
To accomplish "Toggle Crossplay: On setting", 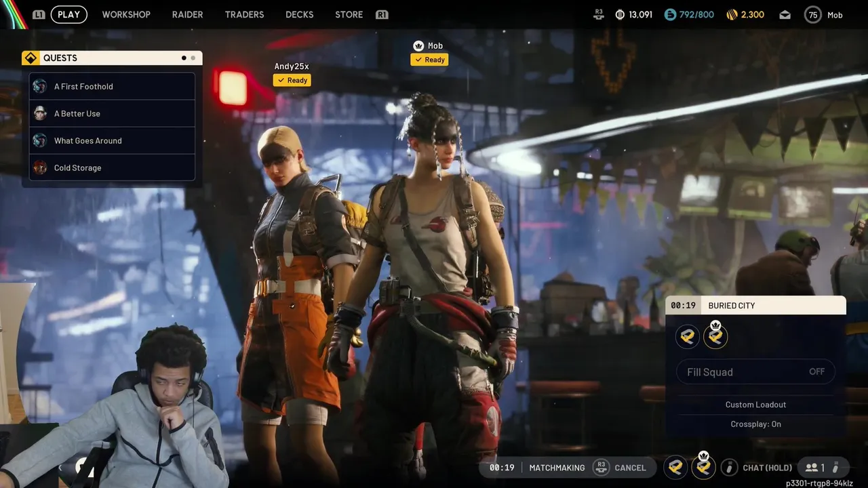I will (x=755, y=424).
